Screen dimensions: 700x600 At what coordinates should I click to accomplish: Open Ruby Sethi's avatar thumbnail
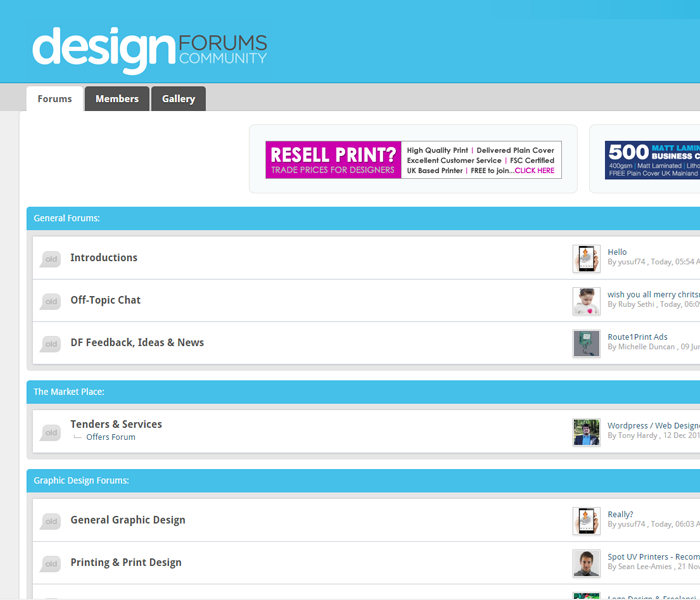click(586, 301)
